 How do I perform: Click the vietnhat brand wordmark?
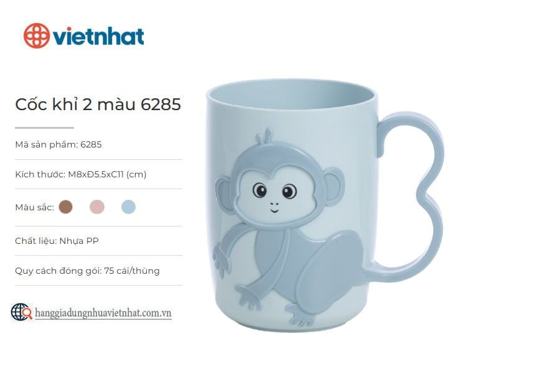98,37
